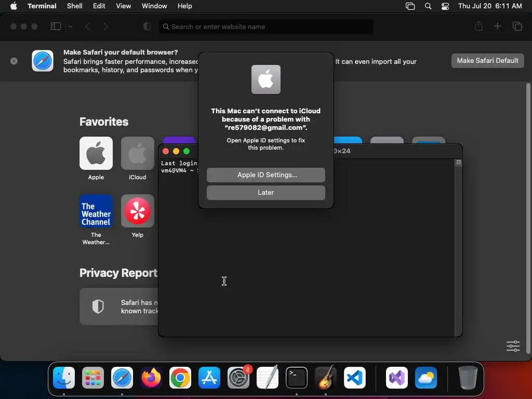This screenshot has height=399, width=532.
Task: Dismiss iCloud dialog with Later
Action: (265, 192)
